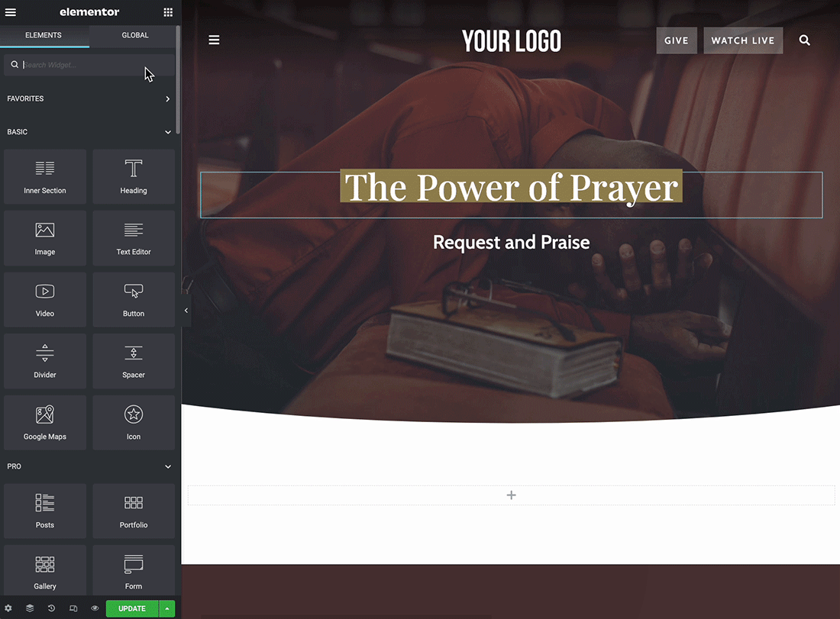Image resolution: width=840 pixels, height=619 pixels.
Task: Toggle Responsive Mode in the bottom bar
Action: click(73, 608)
